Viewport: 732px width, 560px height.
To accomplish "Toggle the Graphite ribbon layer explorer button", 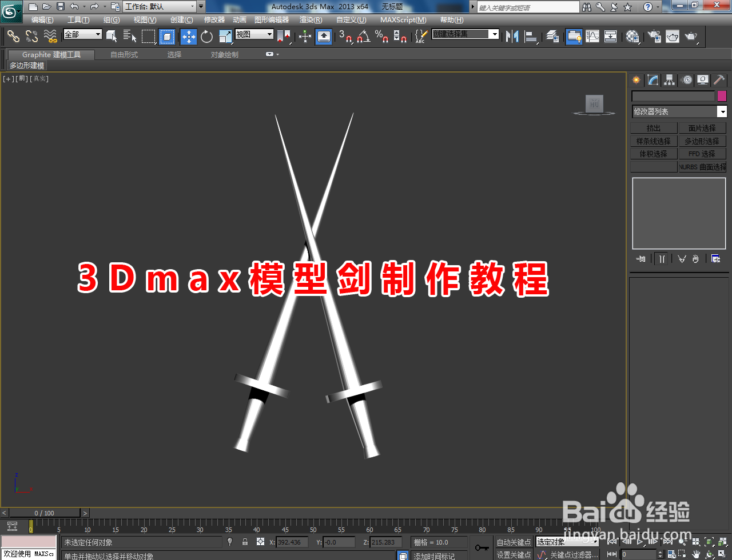I will coord(574,37).
